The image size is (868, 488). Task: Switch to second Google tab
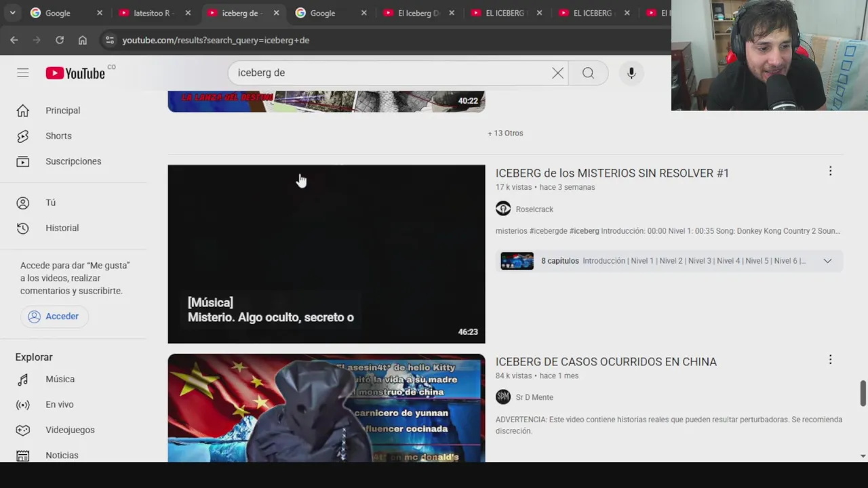click(331, 13)
